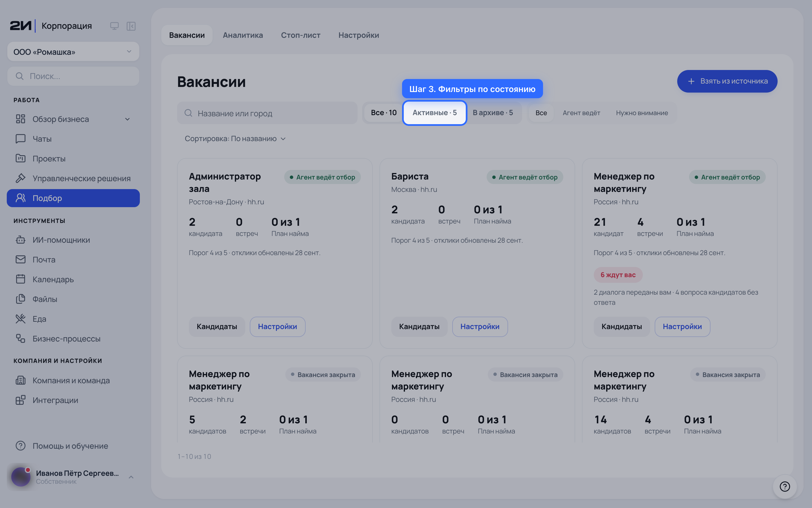Open Настройки for active Менеджер по маркетингу

(x=682, y=327)
